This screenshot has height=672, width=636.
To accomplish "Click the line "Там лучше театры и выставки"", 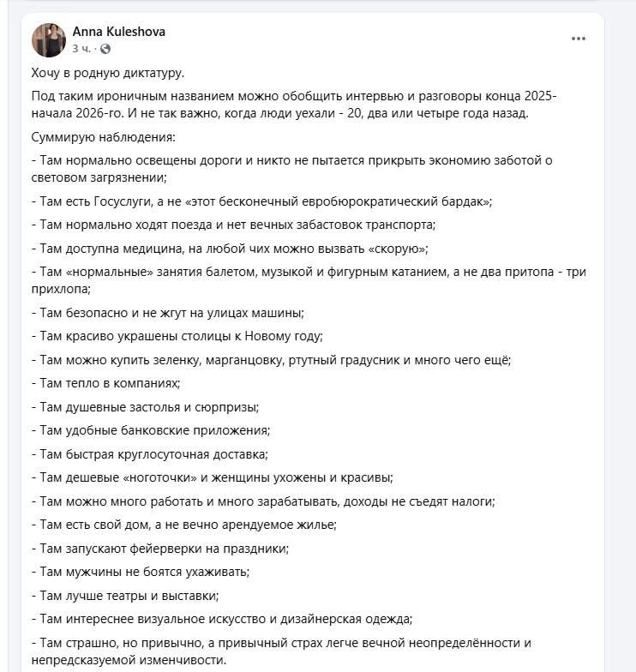I will pyautogui.click(x=125, y=595).
